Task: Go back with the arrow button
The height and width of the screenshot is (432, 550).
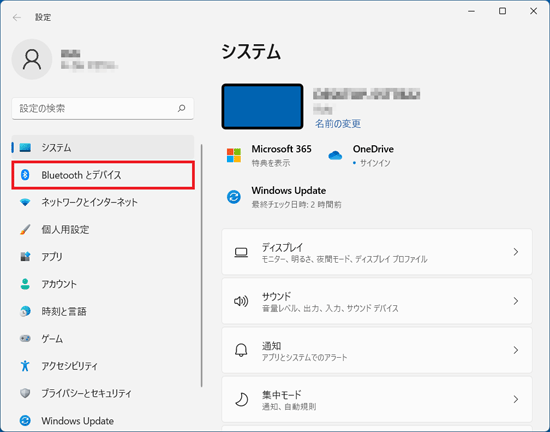Action: click(16, 17)
